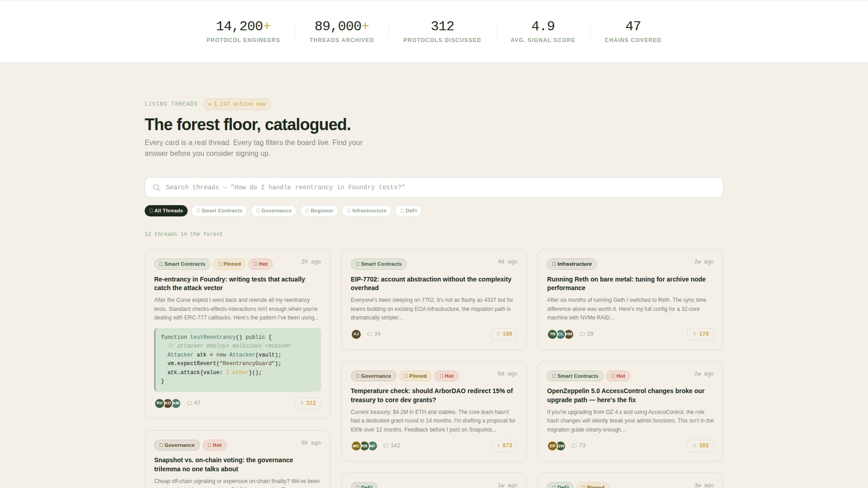
Task: Upvote the ArborDAO thread to 673
Action: click(504, 446)
